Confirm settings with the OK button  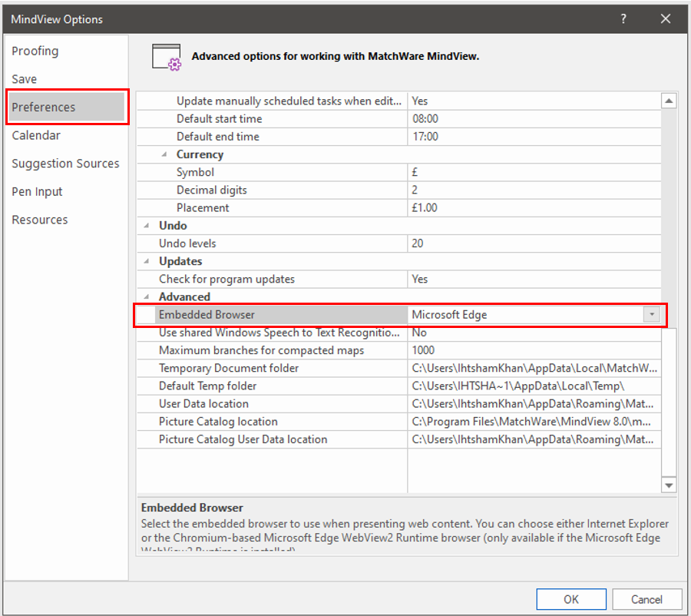[x=571, y=599]
